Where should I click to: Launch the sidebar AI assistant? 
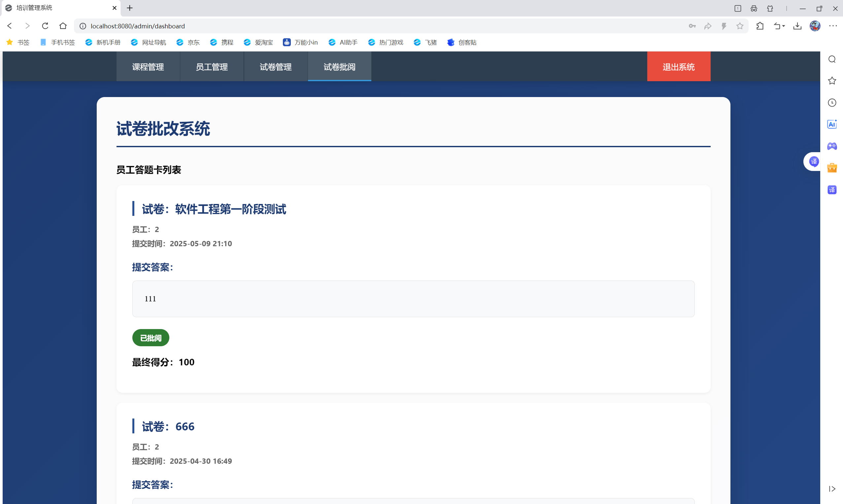(832, 124)
